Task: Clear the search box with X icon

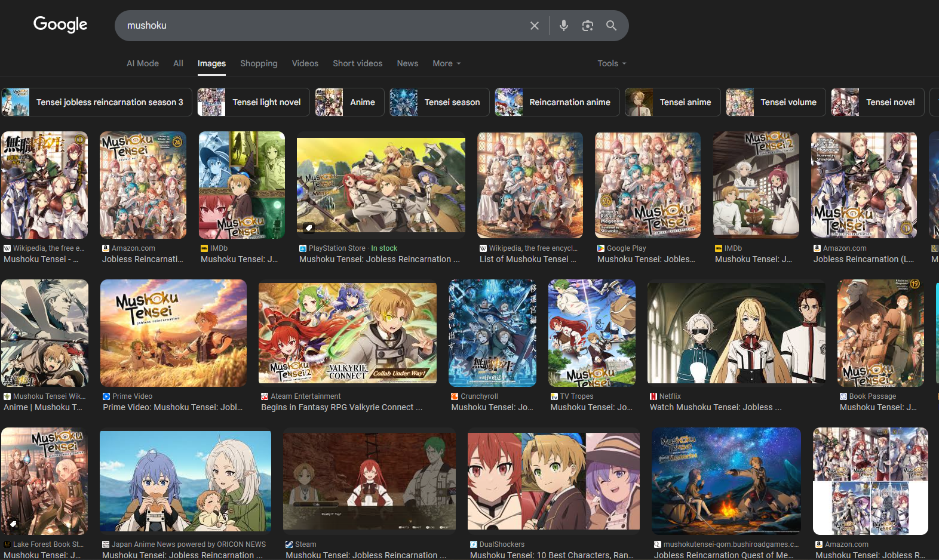Action: [x=534, y=26]
